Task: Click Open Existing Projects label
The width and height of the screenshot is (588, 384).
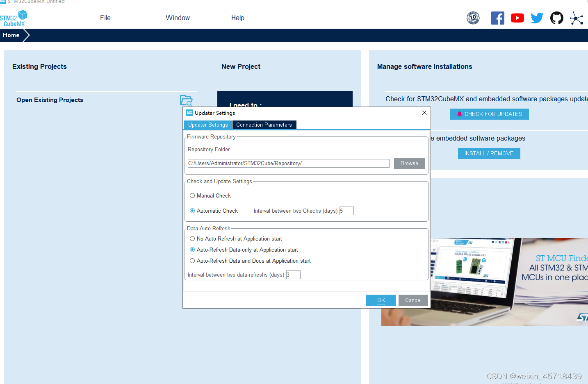Action: (50, 100)
